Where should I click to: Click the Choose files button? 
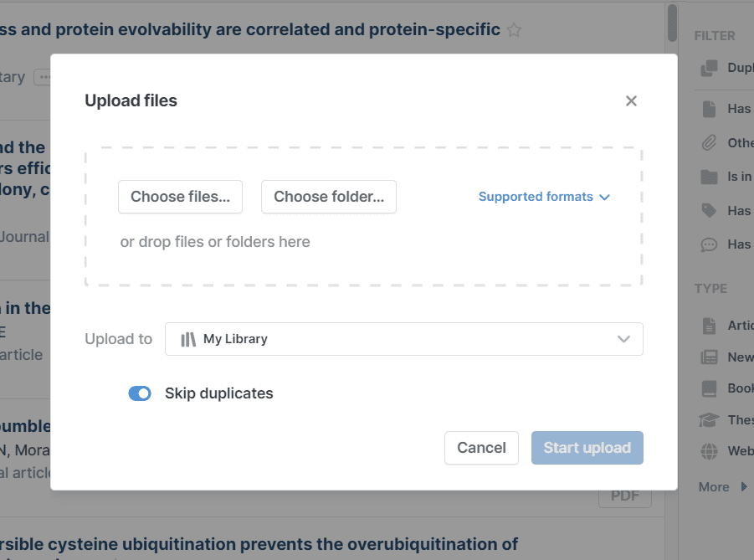[180, 197]
